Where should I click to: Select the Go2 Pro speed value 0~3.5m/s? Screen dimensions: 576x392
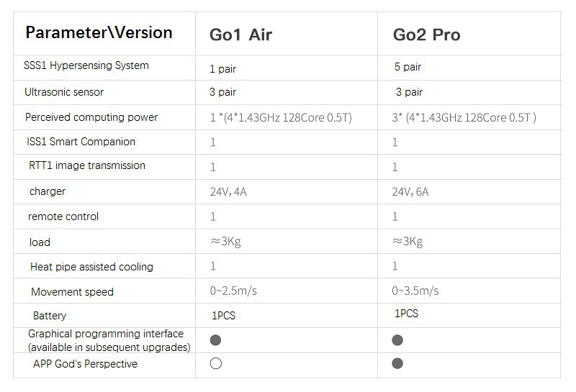coord(415,291)
